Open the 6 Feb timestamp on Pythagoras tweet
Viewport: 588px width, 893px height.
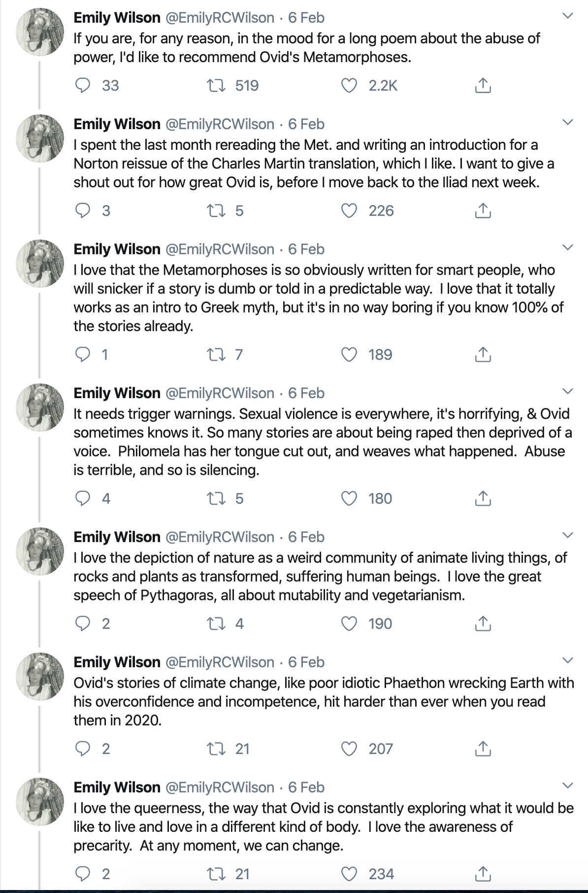[306, 537]
